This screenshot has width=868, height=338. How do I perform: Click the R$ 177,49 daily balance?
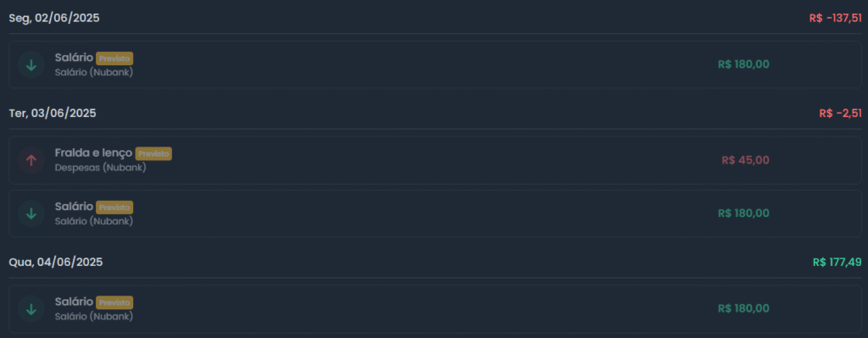(837, 263)
